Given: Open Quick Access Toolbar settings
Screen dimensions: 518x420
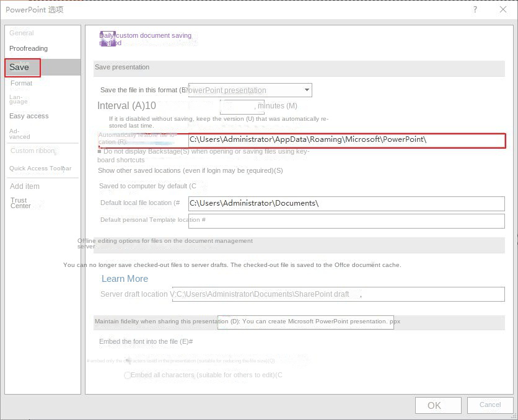Looking at the screenshot, I should [41, 168].
